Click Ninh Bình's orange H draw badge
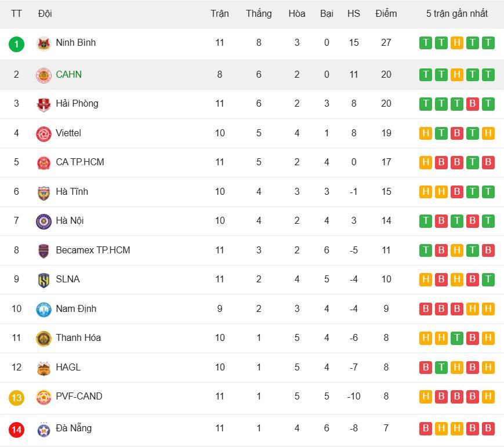Screen dimensions: 504x447 pyautogui.click(x=457, y=42)
